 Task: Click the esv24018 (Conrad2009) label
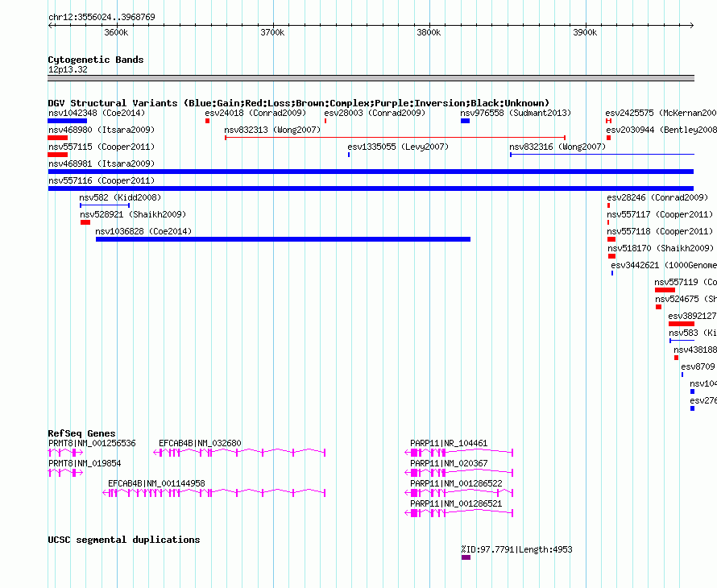255,113
